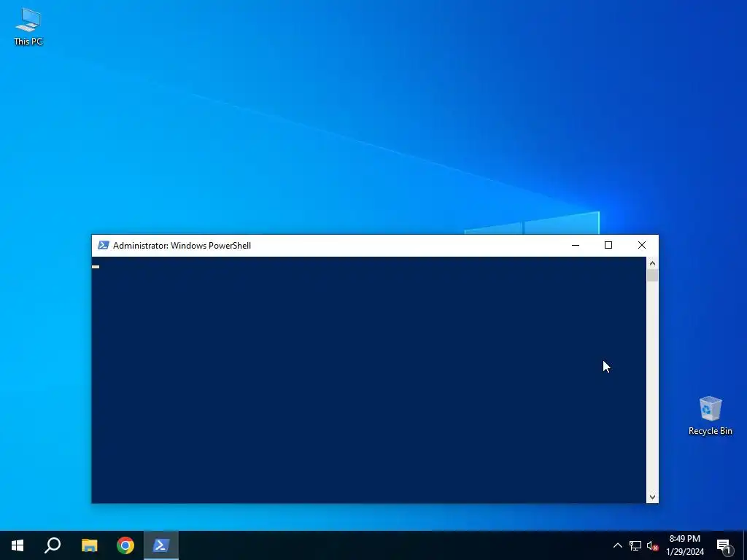Minimize the PowerShell window

[576, 245]
